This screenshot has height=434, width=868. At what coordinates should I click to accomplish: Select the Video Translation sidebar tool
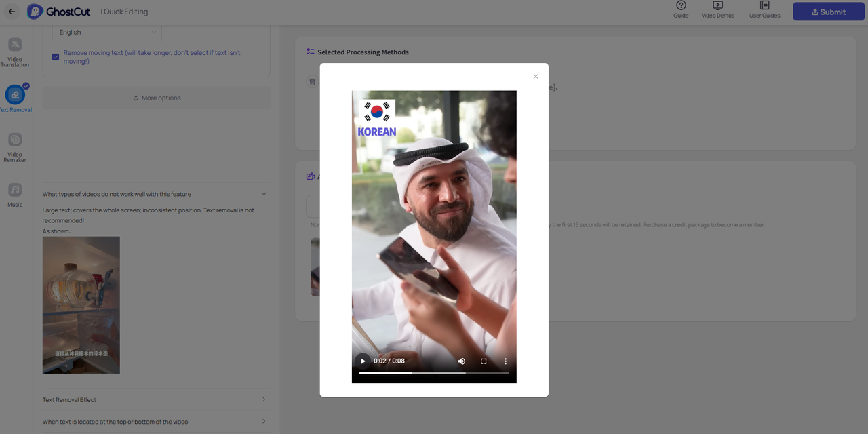[15, 52]
